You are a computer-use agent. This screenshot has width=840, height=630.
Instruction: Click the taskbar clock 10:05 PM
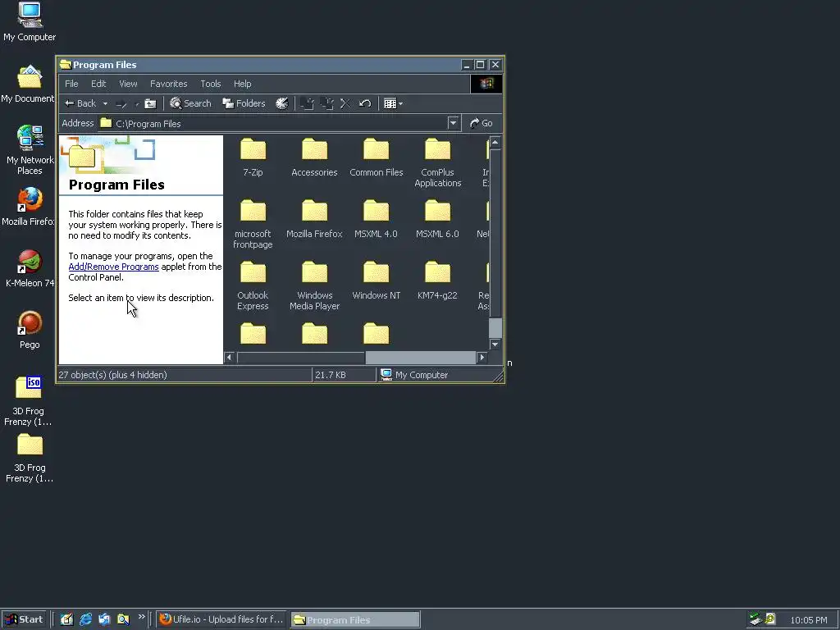(x=808, y=620)
